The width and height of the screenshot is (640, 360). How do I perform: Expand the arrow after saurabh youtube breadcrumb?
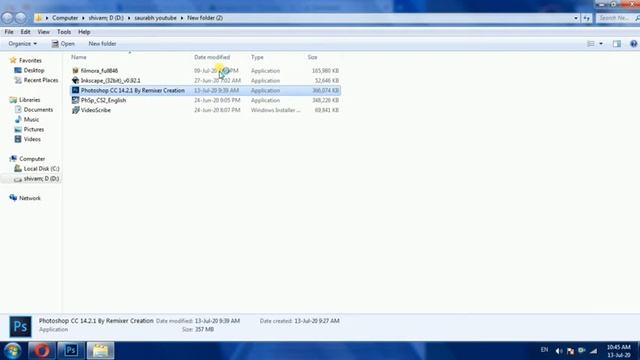pyautogui.click(x=182, y=18)
